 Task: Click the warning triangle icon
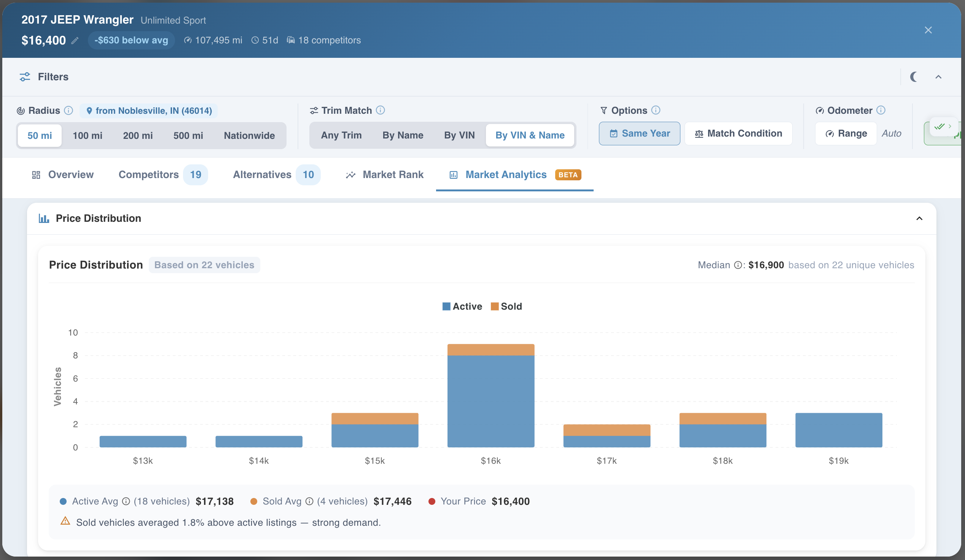click(65, 521)
